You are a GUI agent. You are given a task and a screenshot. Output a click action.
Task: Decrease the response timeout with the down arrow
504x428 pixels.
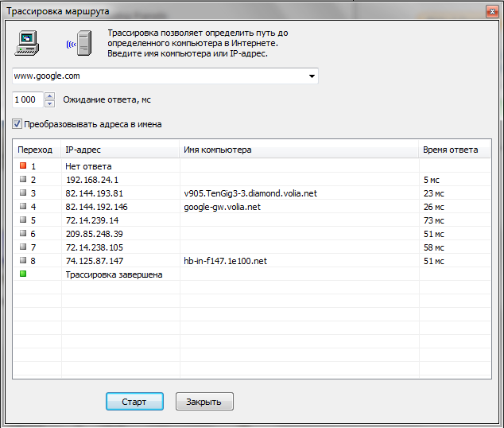49,103
